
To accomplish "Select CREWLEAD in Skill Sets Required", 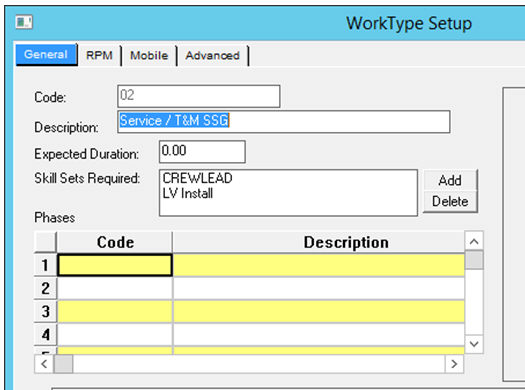I will [197, 178].
